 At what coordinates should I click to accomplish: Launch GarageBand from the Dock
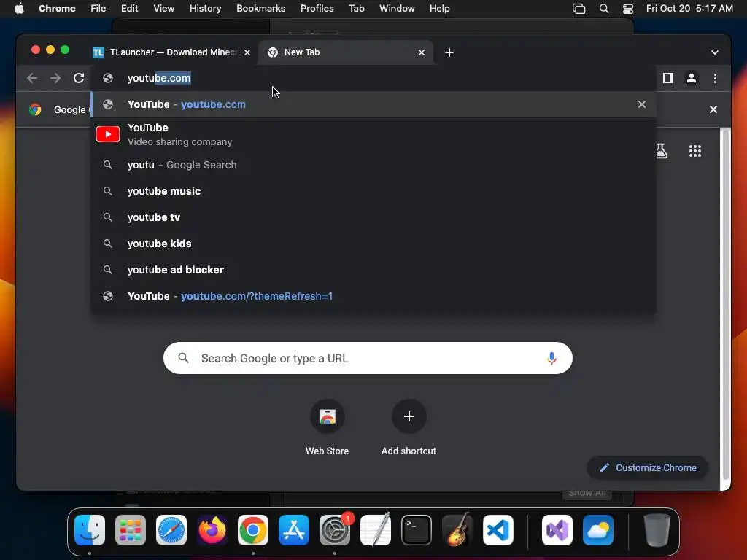(457, 530)
